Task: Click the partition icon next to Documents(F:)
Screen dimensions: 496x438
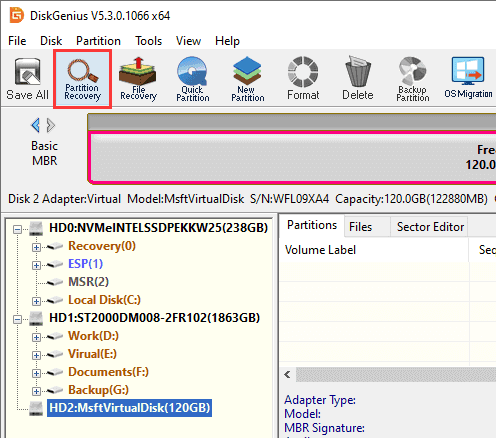Action: coord(54,373)
